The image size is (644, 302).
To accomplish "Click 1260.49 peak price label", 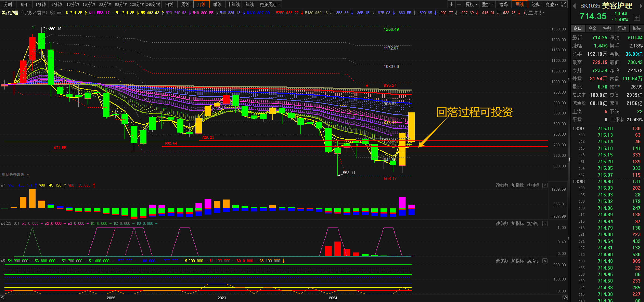I will tap(54, 29).
